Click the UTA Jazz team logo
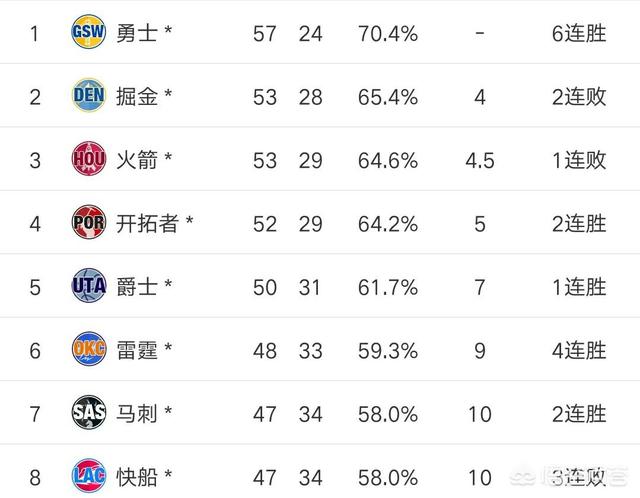This screenshot has height=498, width=640. tap(89, 285)
